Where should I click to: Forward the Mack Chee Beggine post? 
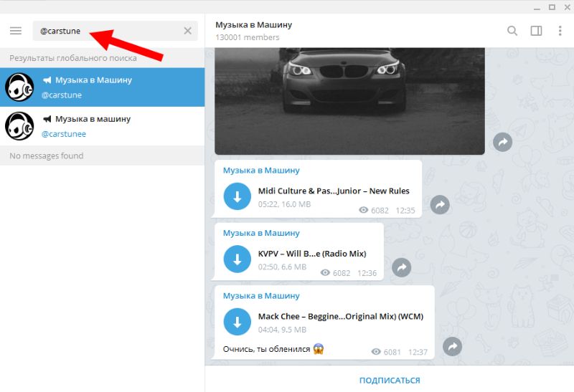coord(453,346)
